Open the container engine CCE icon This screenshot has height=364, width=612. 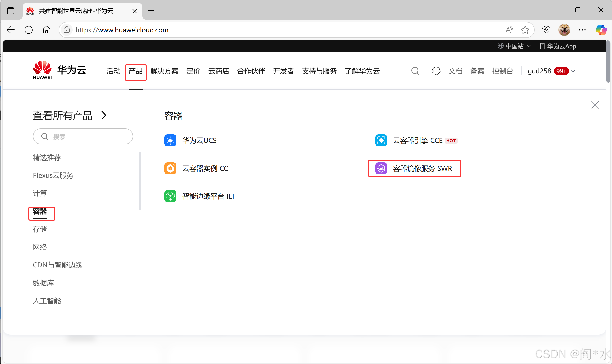(381, 140)
